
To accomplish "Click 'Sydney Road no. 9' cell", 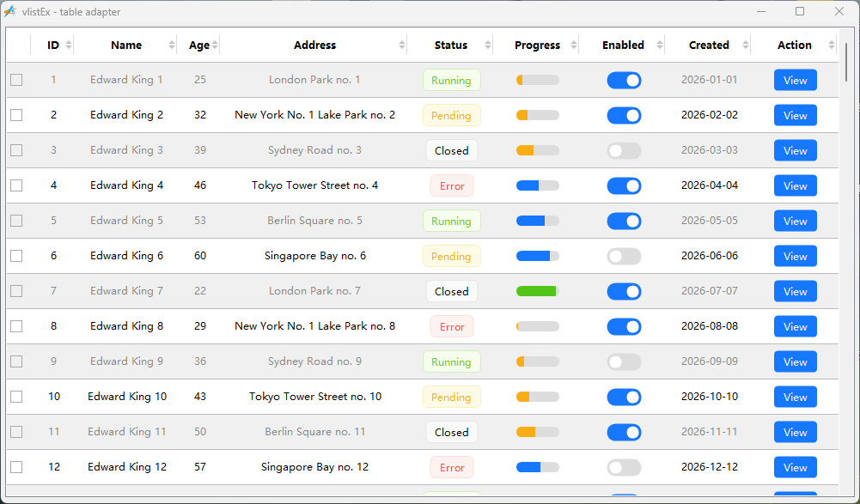I will coord(314,361).
